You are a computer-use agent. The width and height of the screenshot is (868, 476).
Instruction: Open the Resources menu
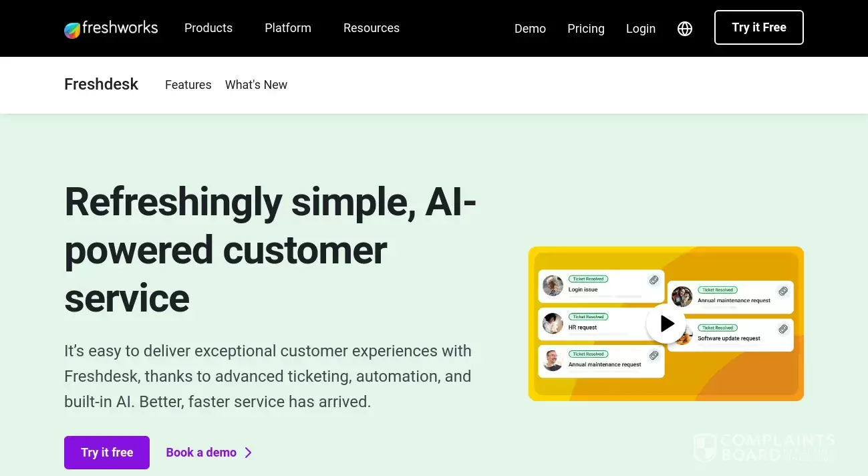[x=372, y=28]
